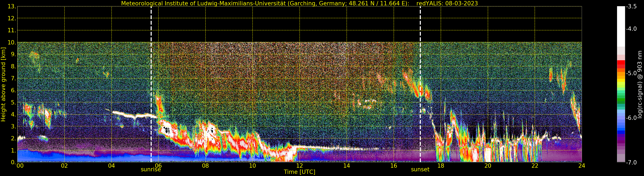This screenshot has height=176, width=644.
Task: Click the white dashed sunset marker line
Action: 420,84
